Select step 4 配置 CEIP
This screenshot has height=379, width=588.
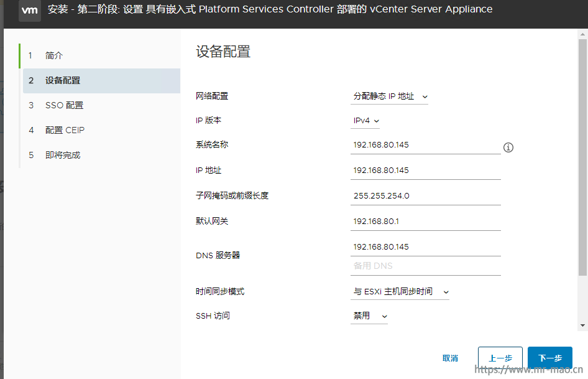tap(101, 130)
